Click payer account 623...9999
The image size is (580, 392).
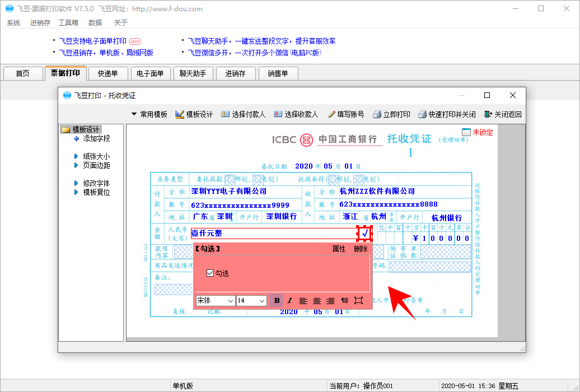click(x=240, y=205)
